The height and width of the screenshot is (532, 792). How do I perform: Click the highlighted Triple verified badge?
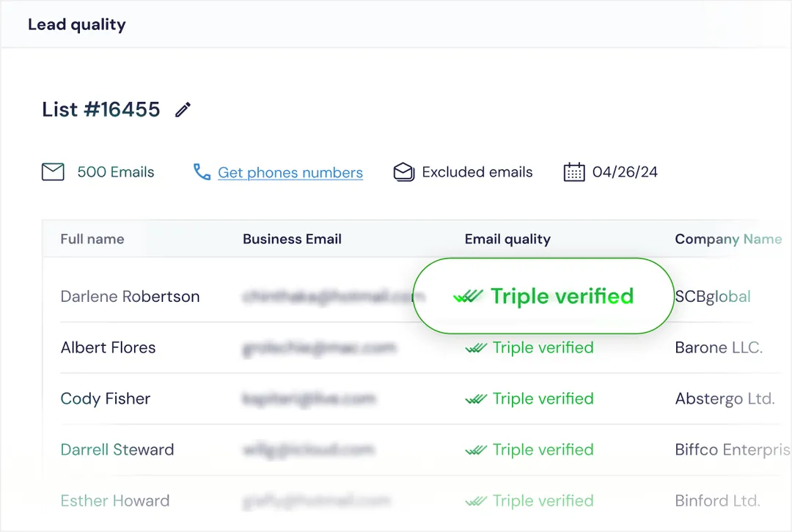point(544,296)
